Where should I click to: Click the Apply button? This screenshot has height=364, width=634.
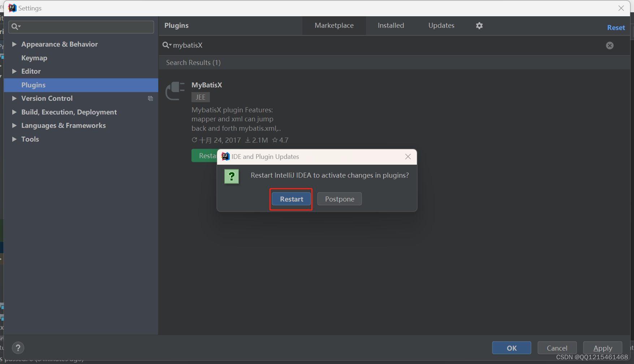tap(603, 348)
